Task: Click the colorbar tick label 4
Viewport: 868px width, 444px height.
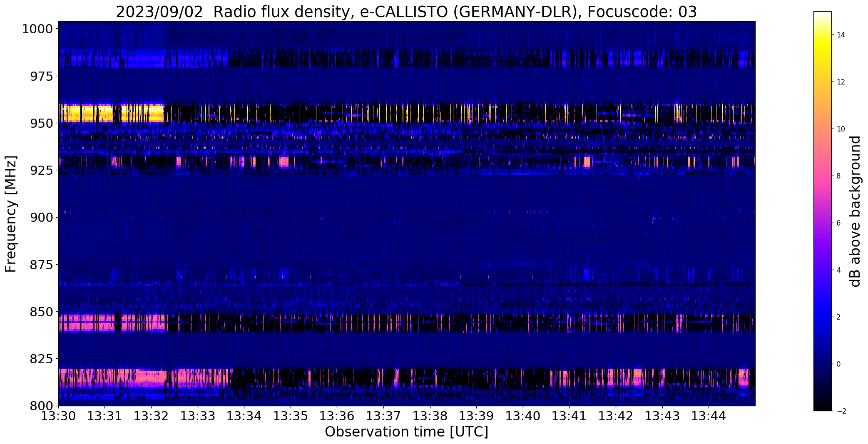Action: [839, 270]
